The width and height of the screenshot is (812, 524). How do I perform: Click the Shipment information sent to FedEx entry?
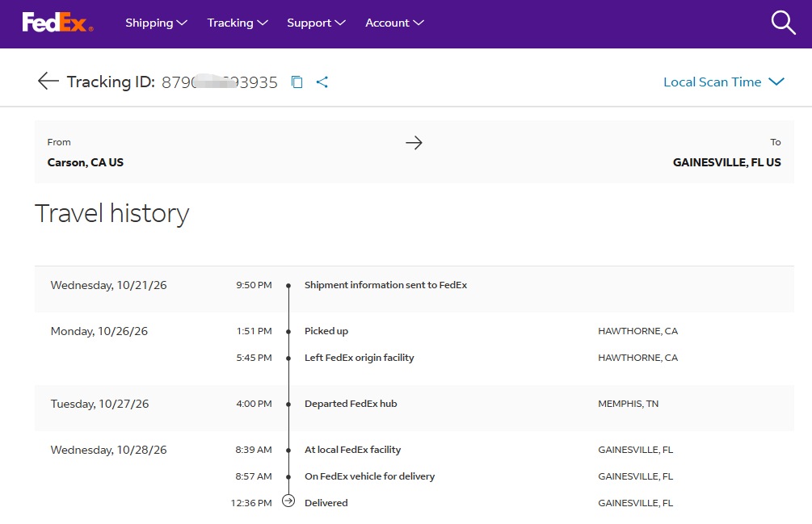pyautogui.click(x=386, y=285)
